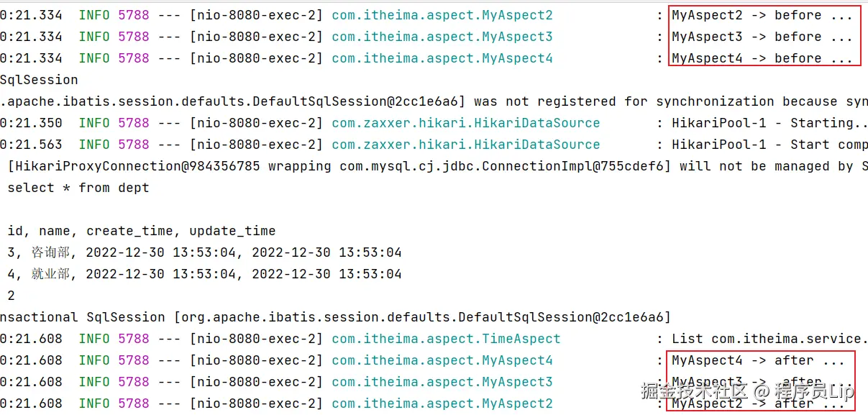Screen dimensions: 868x415
Task: Select the 'MyAspect2 -> before ...' message text
Action: point(762,15)
